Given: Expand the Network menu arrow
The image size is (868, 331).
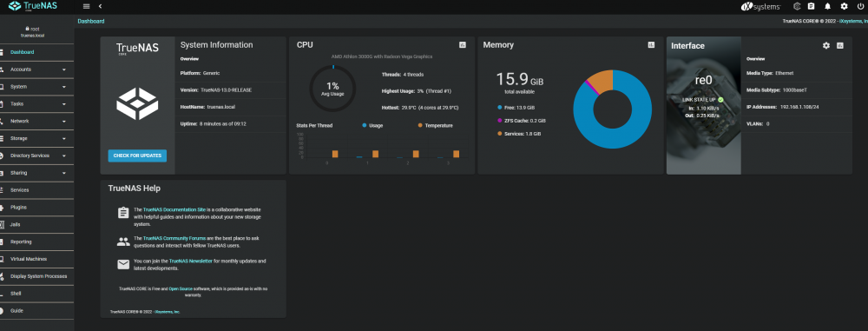Looking at the screenshot, I should pos(64,122).
